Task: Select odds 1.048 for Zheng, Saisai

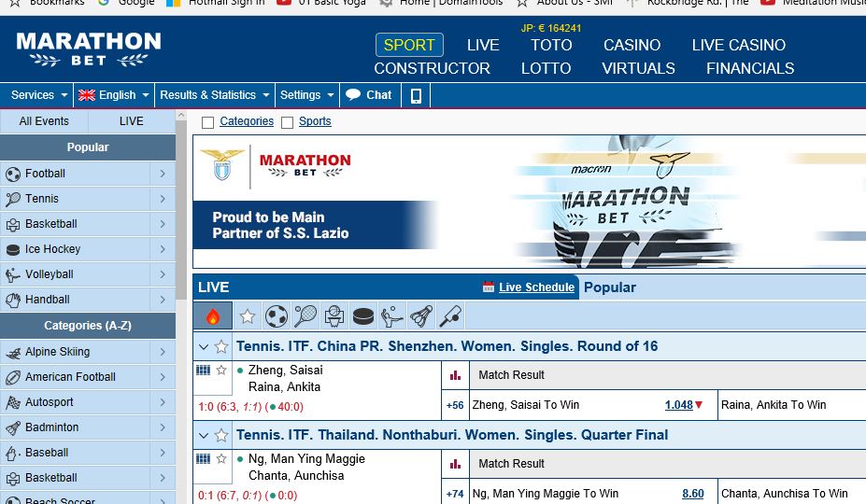Action: tap(679, 405)
